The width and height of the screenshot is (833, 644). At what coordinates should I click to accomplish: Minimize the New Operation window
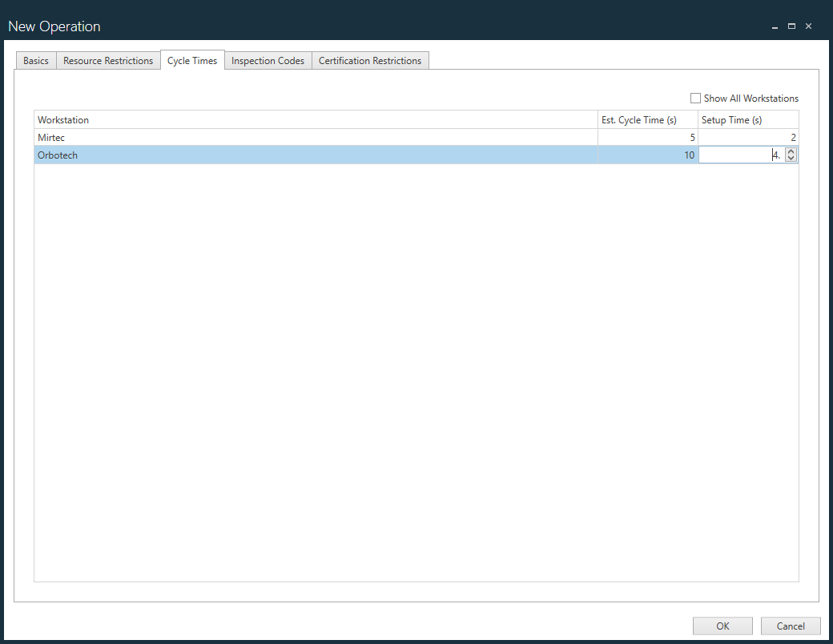(775, 26)
